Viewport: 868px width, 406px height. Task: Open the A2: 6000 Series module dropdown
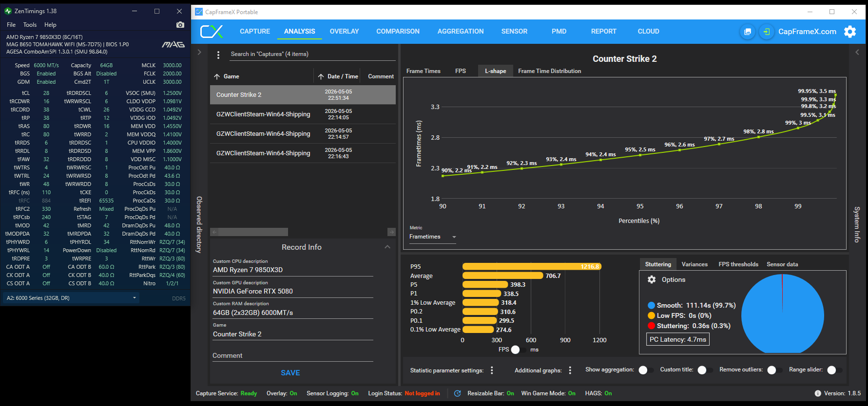pyautogui.click(x=71, y=298)
